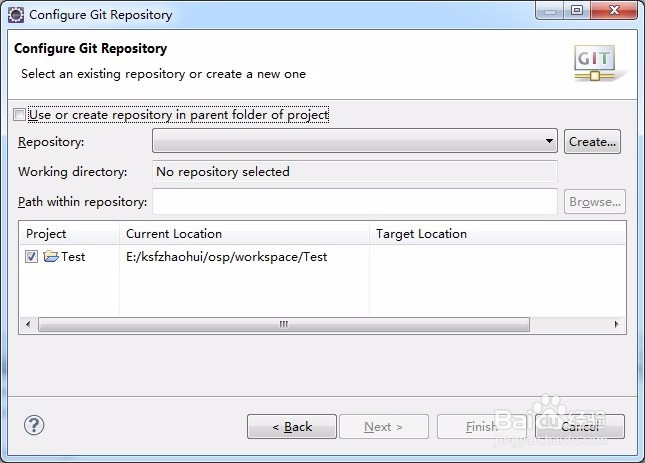This screenshot has height=463, width=645.
Task: Click the left scroll arrow of project table
Action: (28, 324)
